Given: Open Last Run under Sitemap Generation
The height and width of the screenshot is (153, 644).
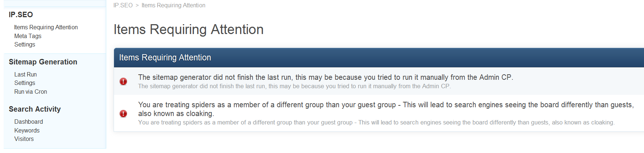Looking at the screenshot, I should tap(25, 74).
